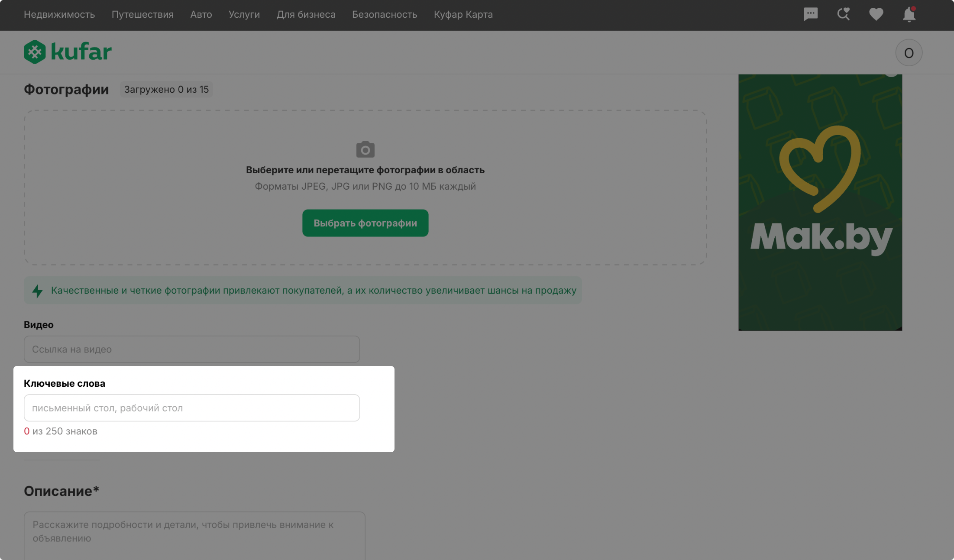Open Услуги section

tap(244, 14)
